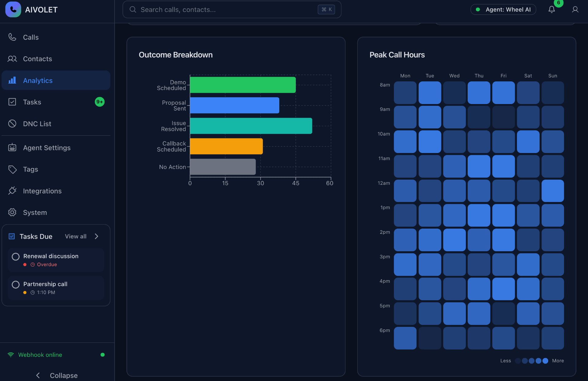This screenshot has width=588, height=381.
Task: Click the Mon 6pm heatmap cell
Action: pos(405,338)
